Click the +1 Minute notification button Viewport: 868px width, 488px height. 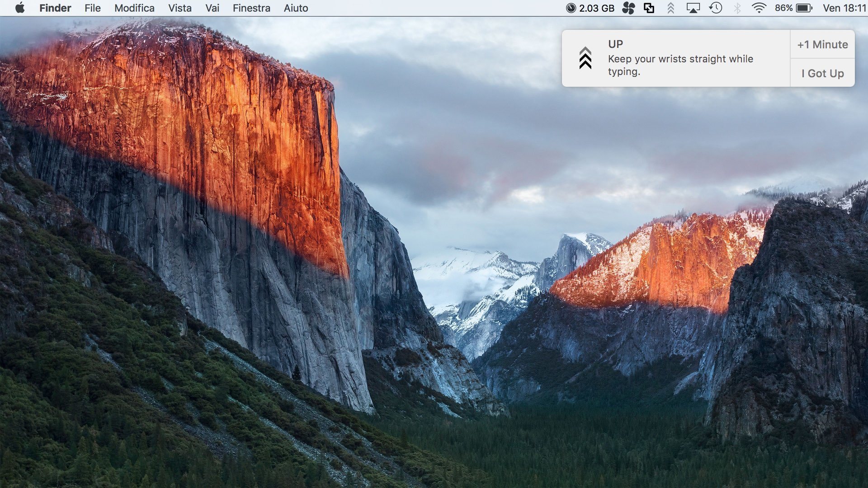pos(822,44)
